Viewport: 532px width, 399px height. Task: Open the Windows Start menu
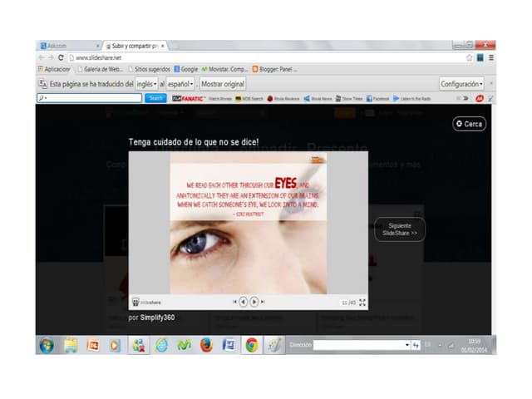point(47,344)
